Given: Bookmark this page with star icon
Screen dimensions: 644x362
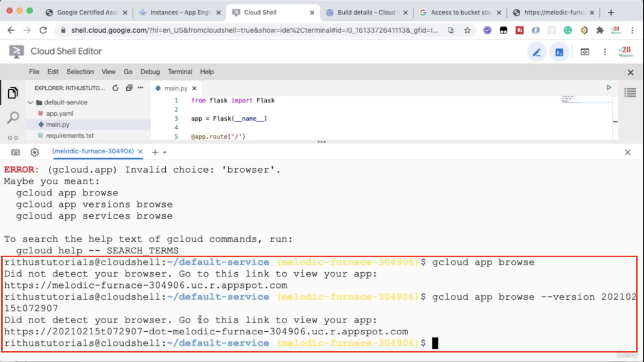Looking at the screenshot, I should (467, 30).
